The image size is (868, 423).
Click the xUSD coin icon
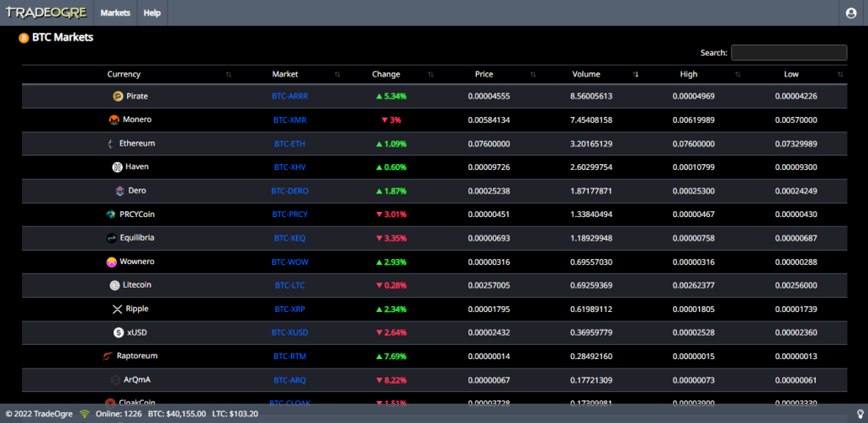pos(119,333)
